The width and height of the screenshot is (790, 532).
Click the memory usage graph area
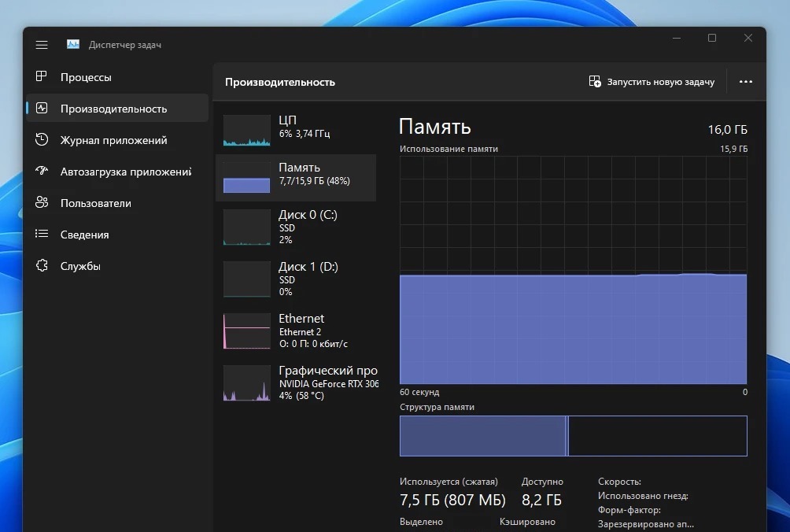click(573, 269)
